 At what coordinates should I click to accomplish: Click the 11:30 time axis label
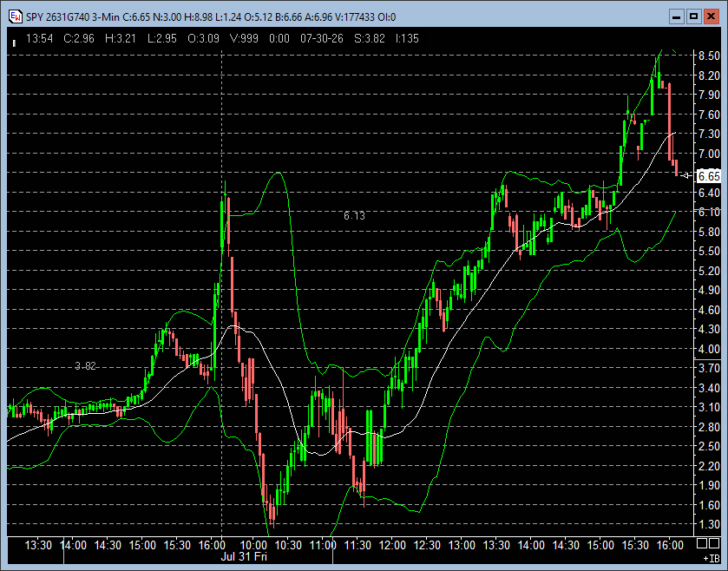(357, 545)
